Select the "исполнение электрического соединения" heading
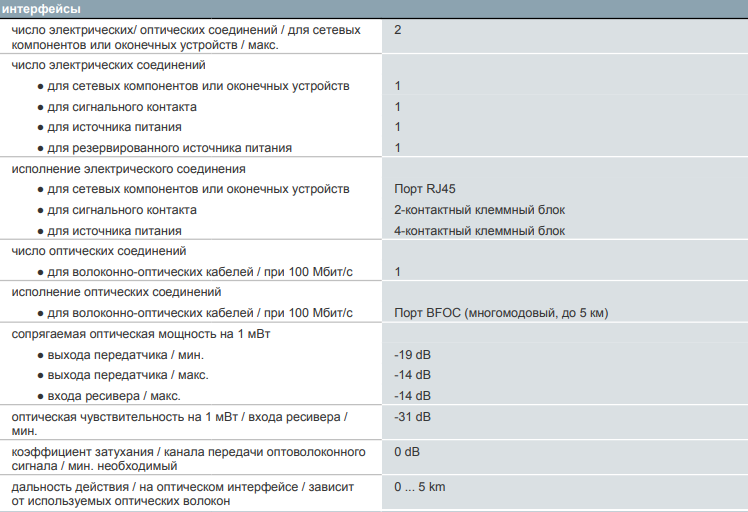Viewport: 748px width, 512px height. (128, 169)
